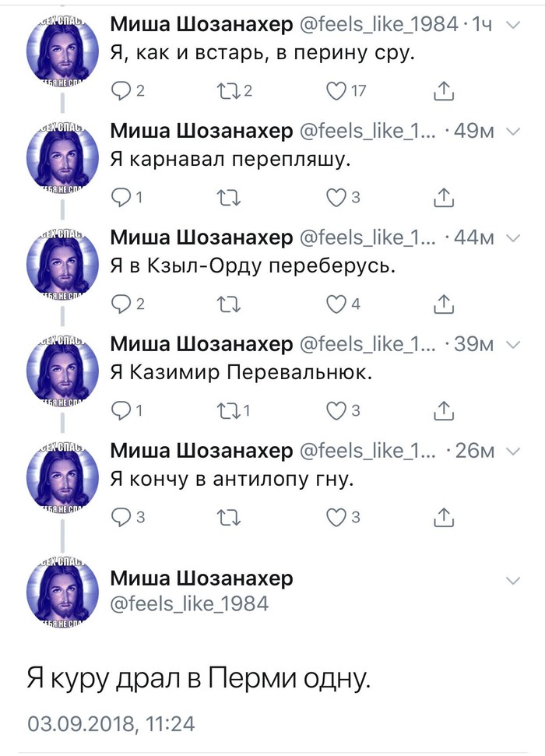Open the 03.09.2018, 11:24 timestamp link
This screenshot has width=545, height=756.
pos(111,723)
